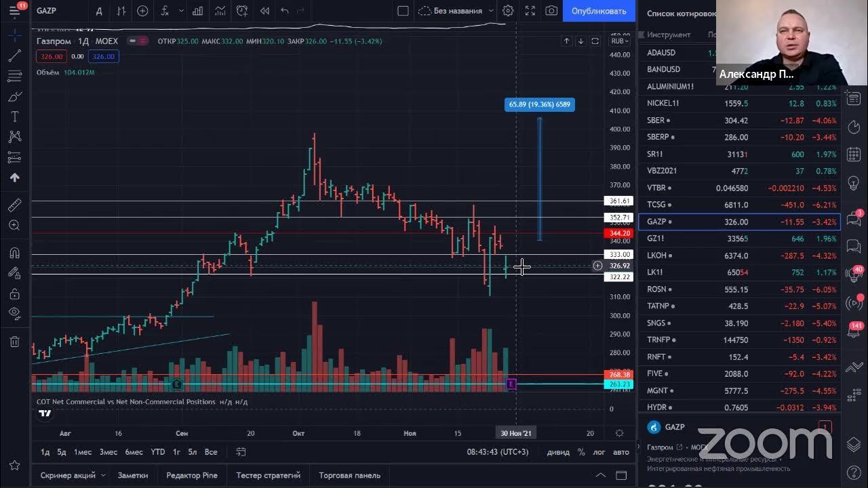
Task: Open financials bar chart icon
Action: point(197,11)
